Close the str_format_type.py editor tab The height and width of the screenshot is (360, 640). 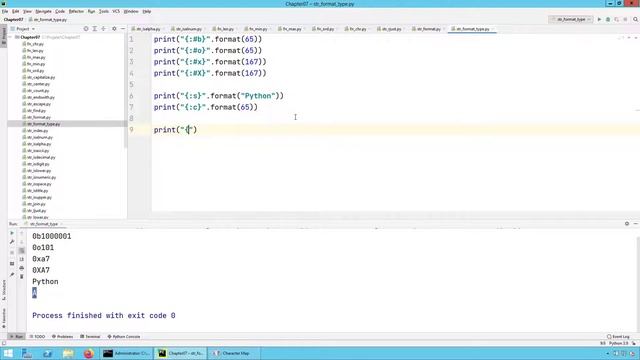pos(493,29)
